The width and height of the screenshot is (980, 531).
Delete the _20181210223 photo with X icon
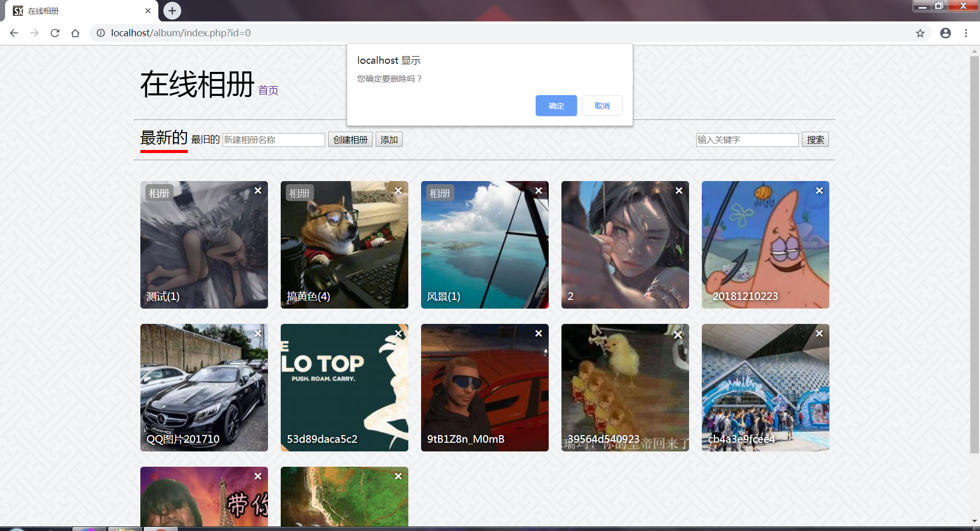pos(819,190)
